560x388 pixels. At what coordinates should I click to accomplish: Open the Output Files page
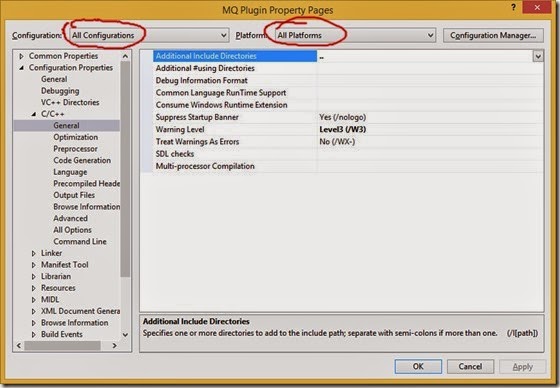(74, 195)
